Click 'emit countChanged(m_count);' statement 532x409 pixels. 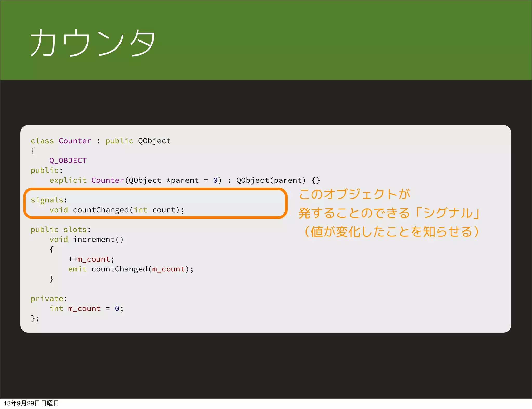(131, 269)
